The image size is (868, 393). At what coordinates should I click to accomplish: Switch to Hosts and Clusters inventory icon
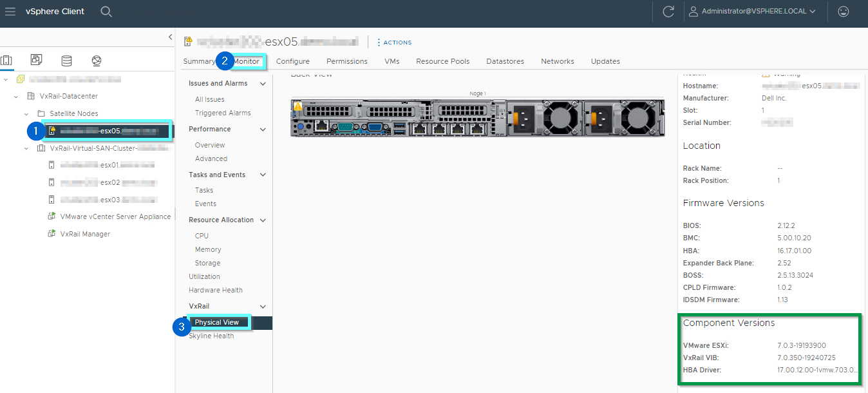[x=6, y=61]
